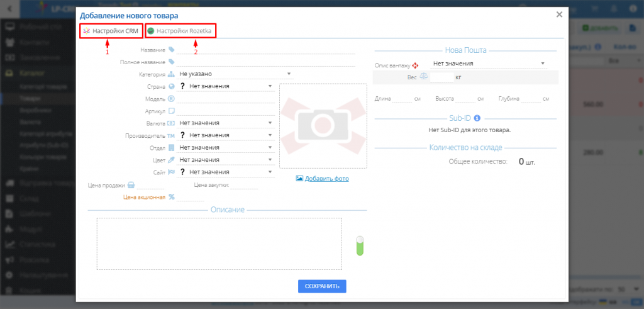Click the question mark in Страна field

[182, 86]
